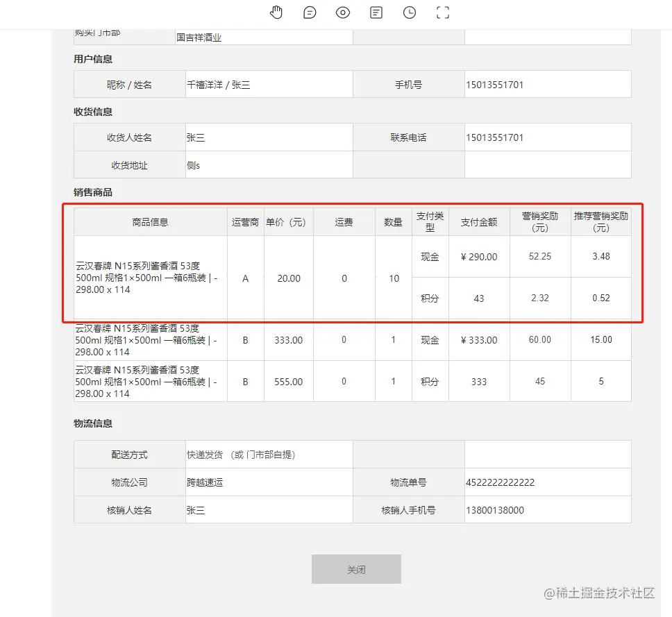Select 联系电话 value 15013551701
The width and height of the screenshot is (672, 617).
point(494,137)
